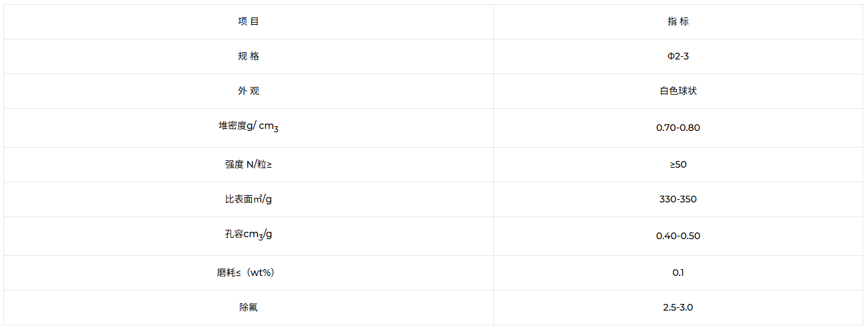Select the 0.70-0.80 density value

678,128
